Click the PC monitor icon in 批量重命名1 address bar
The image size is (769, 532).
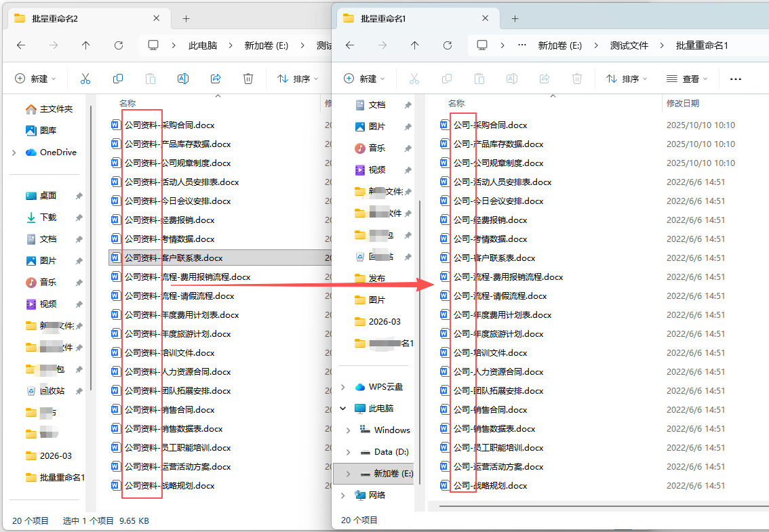482,45
